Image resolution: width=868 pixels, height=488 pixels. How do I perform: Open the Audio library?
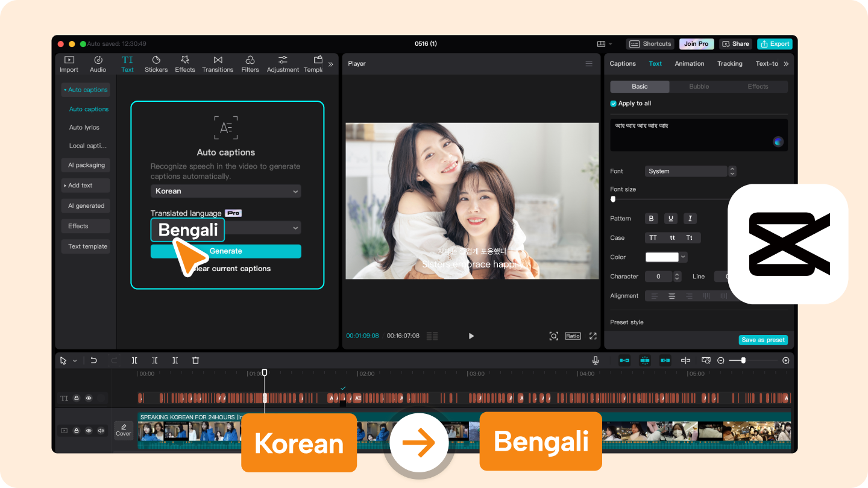(98, 64)
